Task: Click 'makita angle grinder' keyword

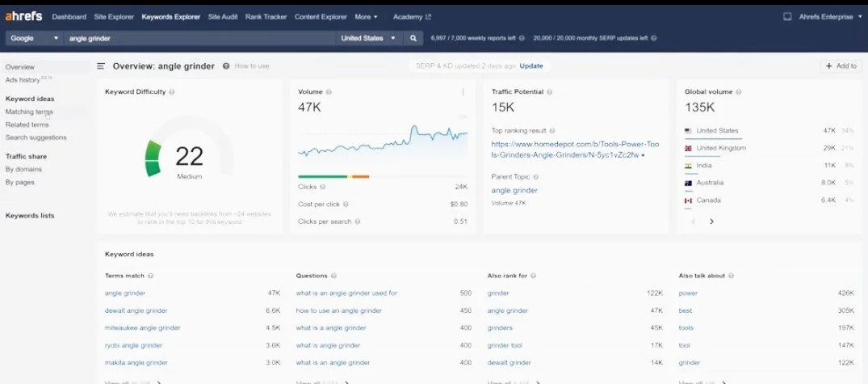Action: 136,362
